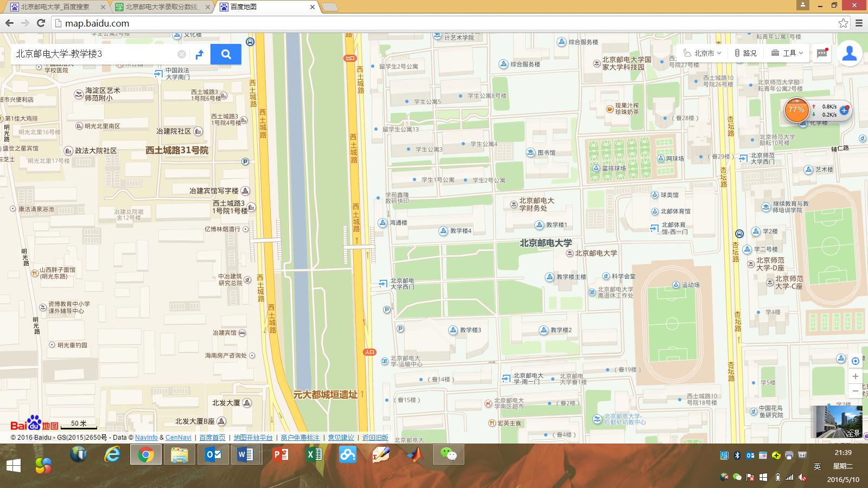
Task: Open Internet Explorer from the taskbar
Action: click(x=112, y=454)
